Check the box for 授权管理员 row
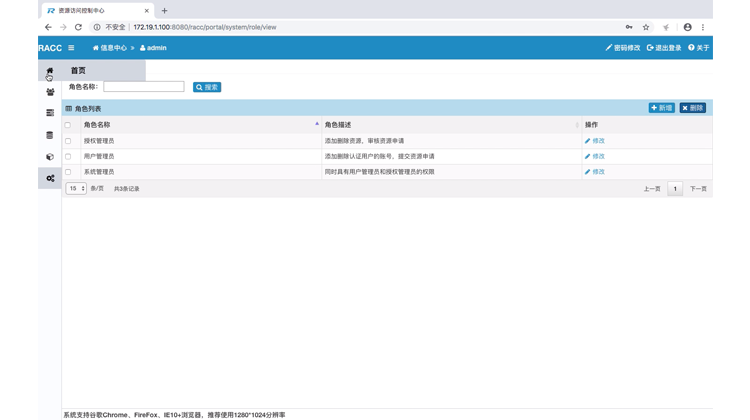 click(68, 141)
